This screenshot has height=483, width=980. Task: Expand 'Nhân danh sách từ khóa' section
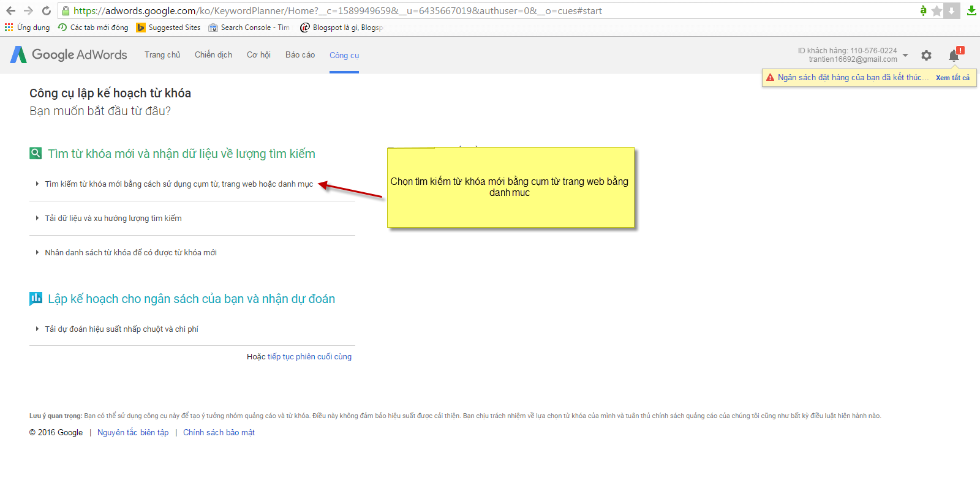[x=130, y=253]
